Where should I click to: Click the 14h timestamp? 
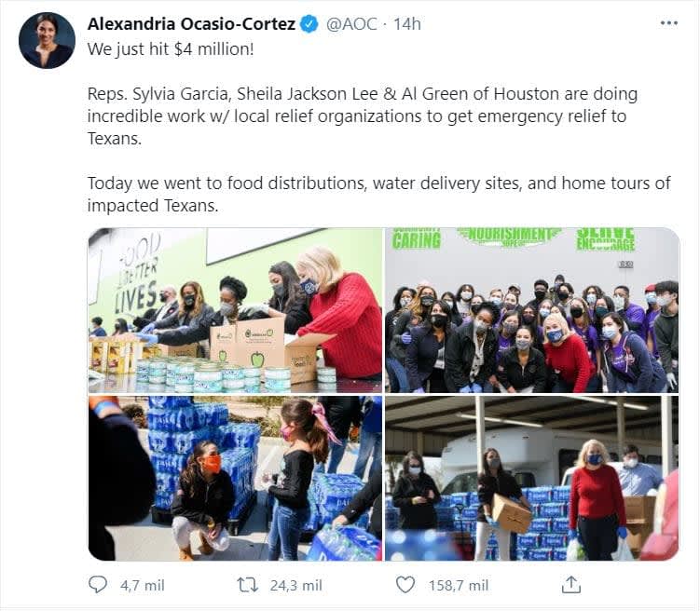(x=406, y=24)
